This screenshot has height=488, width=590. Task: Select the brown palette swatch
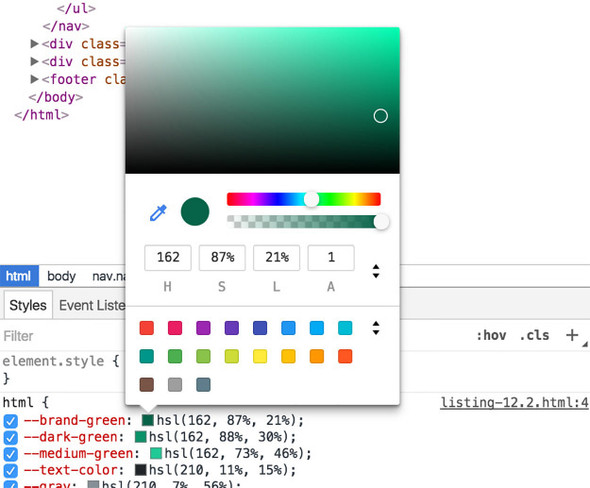(146, 385)
